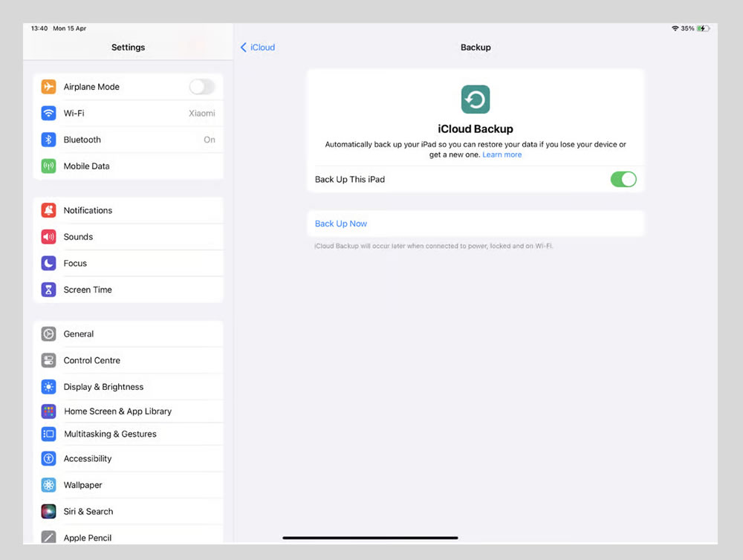Tap the Focus moon icon
The width and height of the screenshot is (743, 560).
point(48,264)
